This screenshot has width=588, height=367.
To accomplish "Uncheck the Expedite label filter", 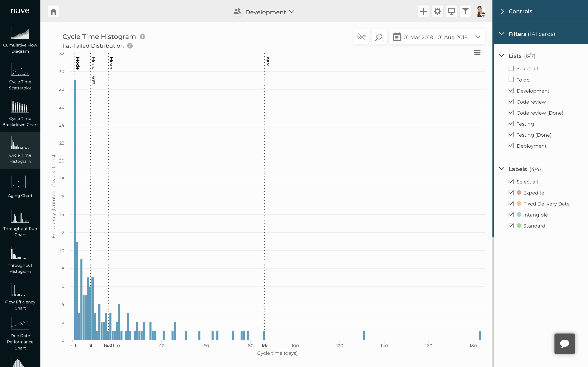I will click(x=511, y=192).
